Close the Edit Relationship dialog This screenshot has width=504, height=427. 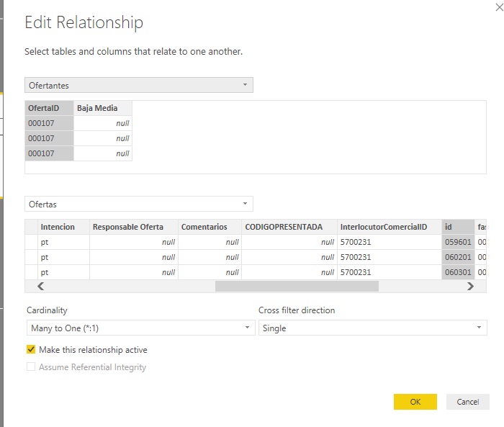click(499, 7)
